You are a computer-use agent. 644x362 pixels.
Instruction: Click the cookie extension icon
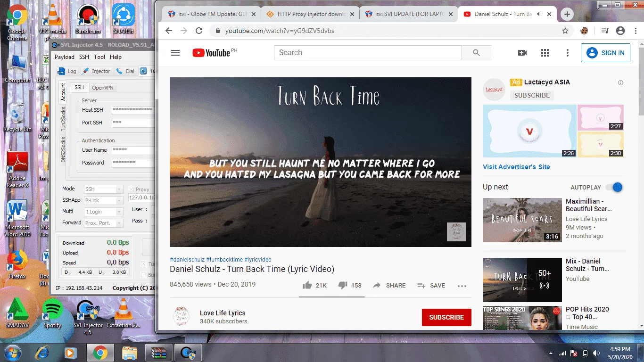[x=585, y=31]
